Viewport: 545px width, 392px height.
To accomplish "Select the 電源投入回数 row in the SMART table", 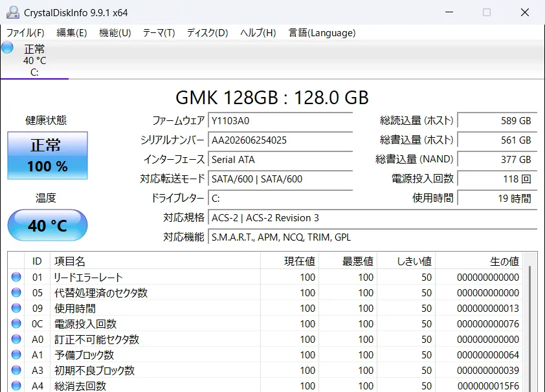I will pos(265,323).
